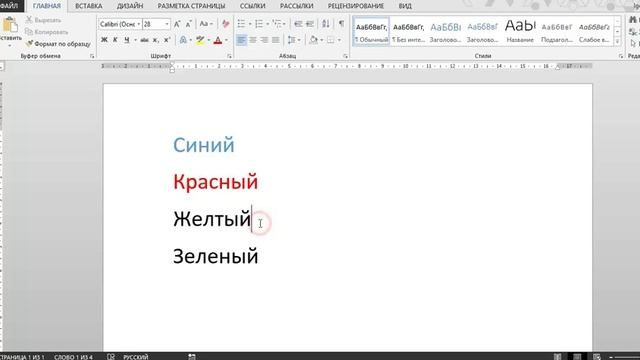
Task: Decrease font size with the shrink font icon
Action: click(189, 24)
